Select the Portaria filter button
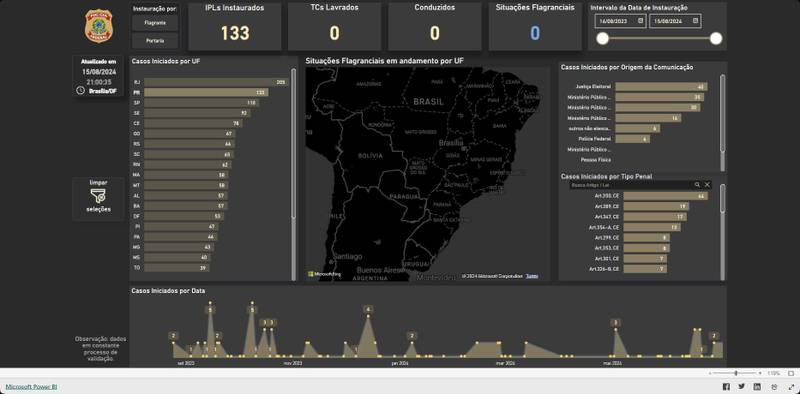 (x=155, y=40)
